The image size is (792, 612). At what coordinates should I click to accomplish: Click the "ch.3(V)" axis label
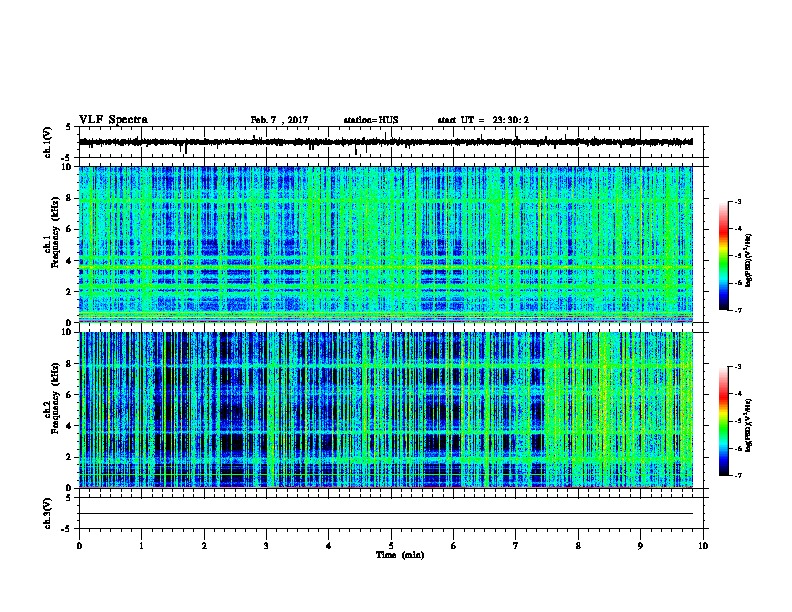48,513
